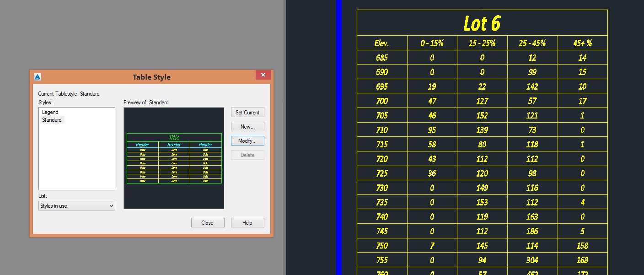Click elevation cell 735
644x275 pixels.
pyautogui.click(x=382, y=202)
